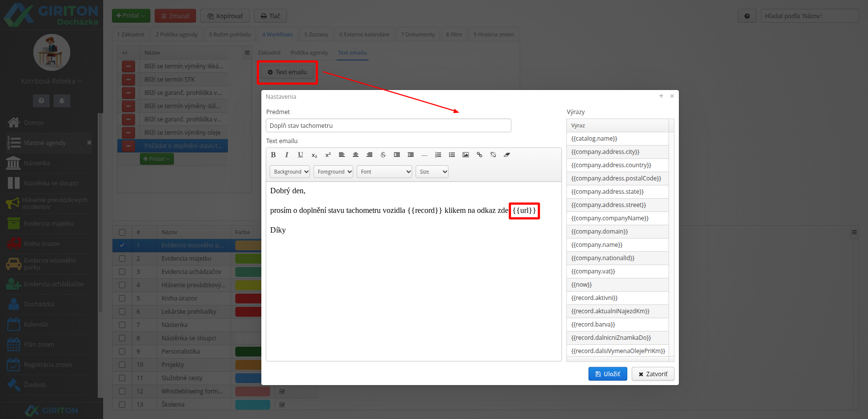Image resolution: width=868 pixels, height=419 pixels.
Task: Remove workflow 'Blíží se termín STK' with minus button
Action: (x=128, y=79)
